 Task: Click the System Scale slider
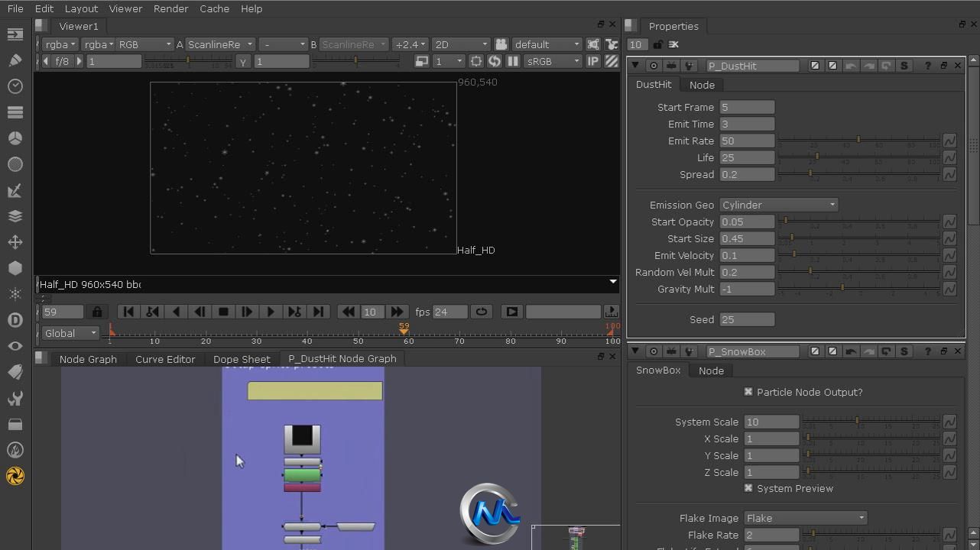[871, 422]
